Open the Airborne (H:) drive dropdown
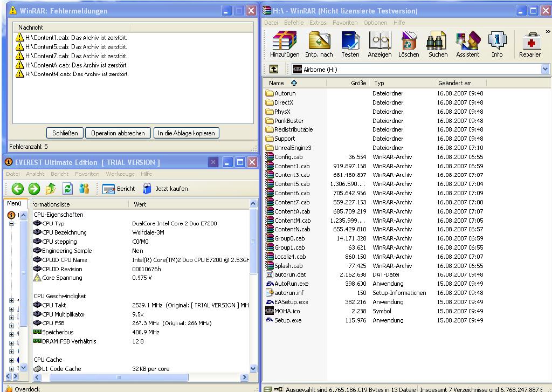 click(546, 69)
